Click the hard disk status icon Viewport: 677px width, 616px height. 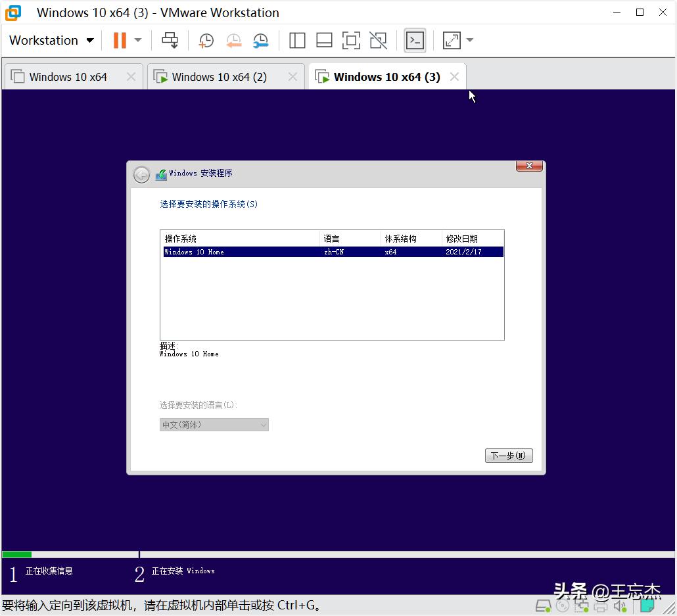[544, 605]
